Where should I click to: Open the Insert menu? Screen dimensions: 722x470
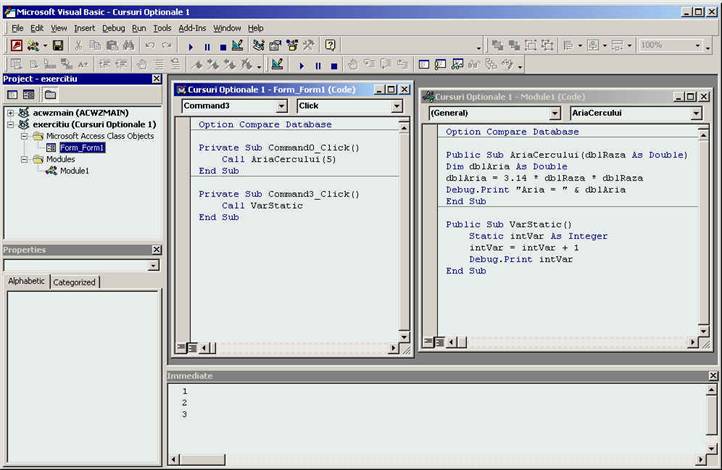84,28
